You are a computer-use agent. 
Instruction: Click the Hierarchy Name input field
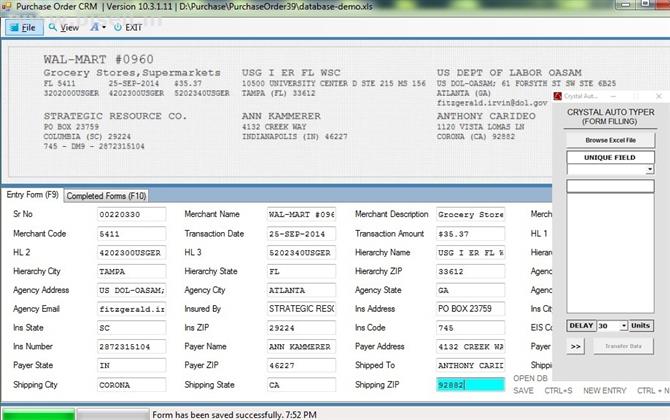tap(470, 253)
